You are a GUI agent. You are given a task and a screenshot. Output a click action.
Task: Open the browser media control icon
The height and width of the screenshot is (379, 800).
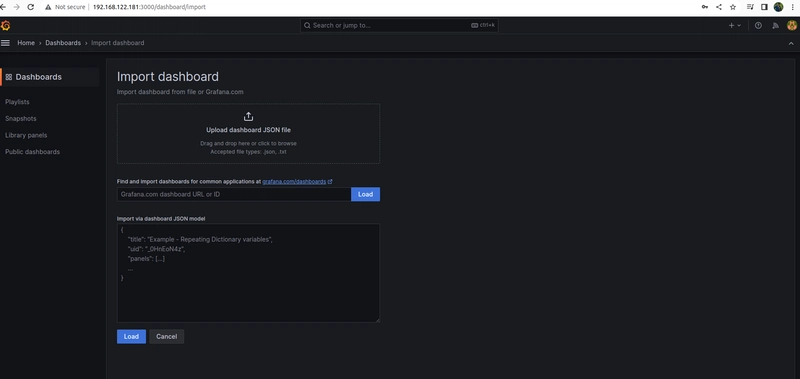750,7
